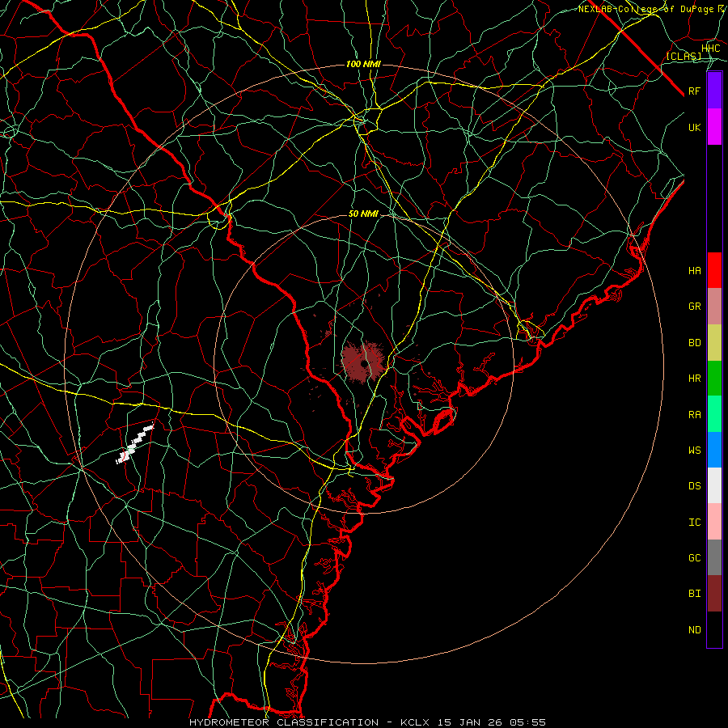Image resolution: width=728 pixels, height=728 pixels.
Task: Click the UK legend label
Action: [694, 127]
